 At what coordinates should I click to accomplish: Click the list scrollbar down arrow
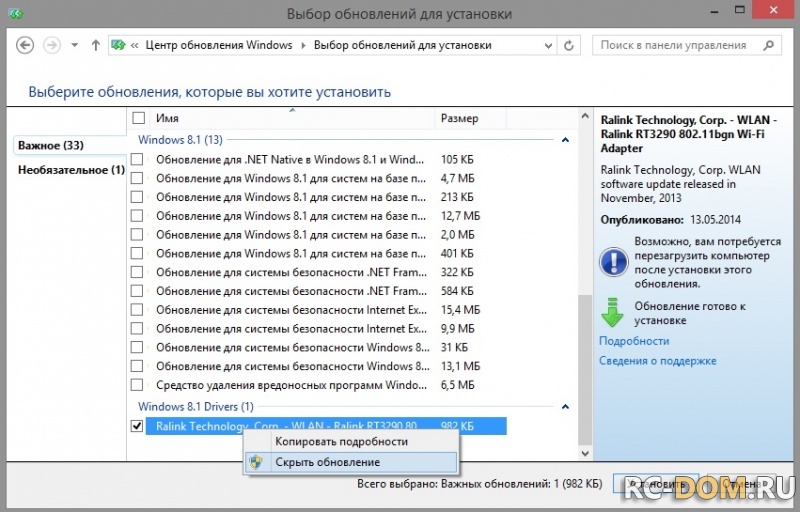click(x=585, y=453)
